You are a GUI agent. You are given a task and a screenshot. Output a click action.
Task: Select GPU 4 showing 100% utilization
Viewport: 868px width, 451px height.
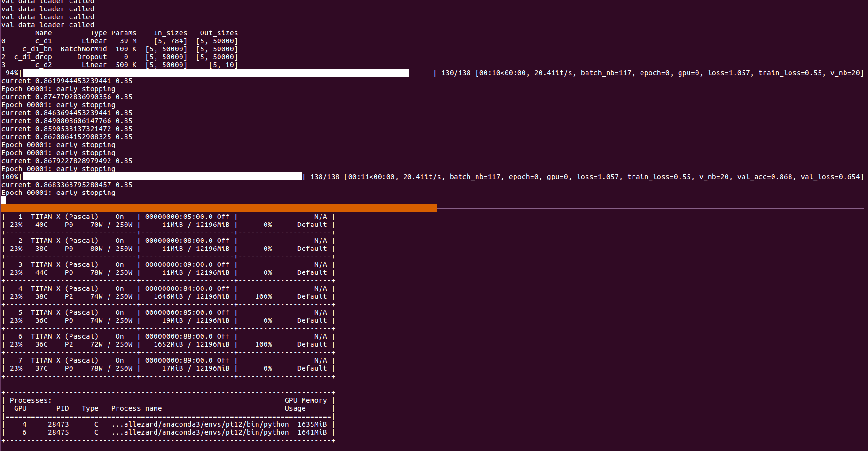click(x=263, y=296)
